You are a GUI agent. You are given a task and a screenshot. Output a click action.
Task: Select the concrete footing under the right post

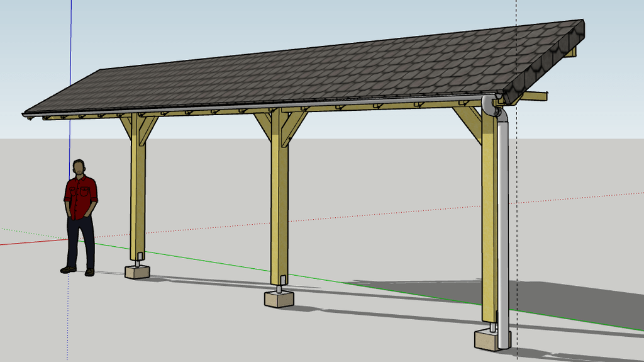[x=487, y=340]
